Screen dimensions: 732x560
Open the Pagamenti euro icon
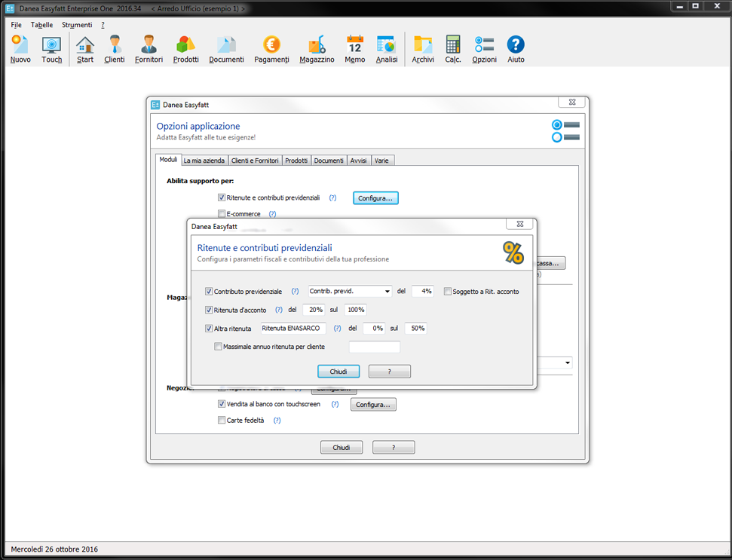(x=271, y=49)
